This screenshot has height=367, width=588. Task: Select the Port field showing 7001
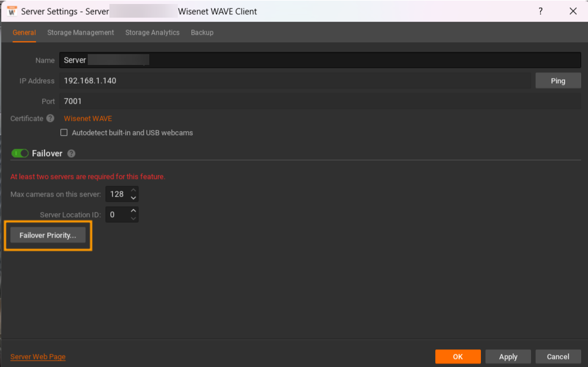(x=320, y=101)
